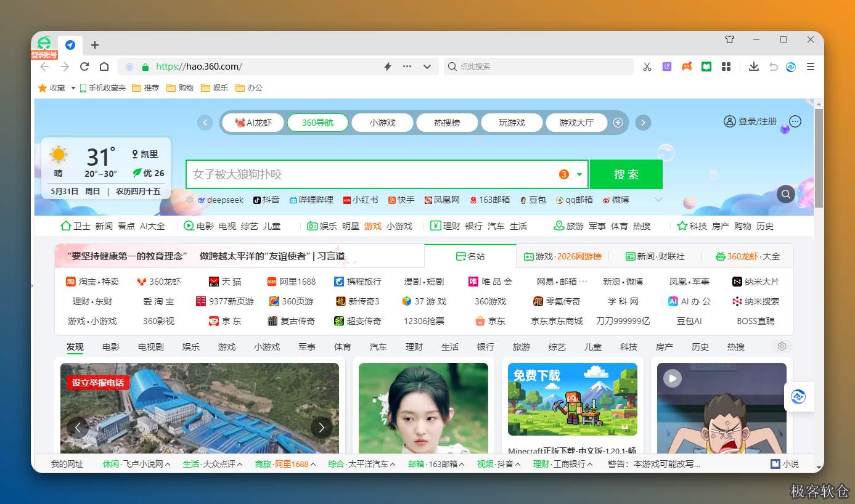This screenshot has height=504, width=855.
Task: Show previous slide in news carousel
Action: pos(78,427)
